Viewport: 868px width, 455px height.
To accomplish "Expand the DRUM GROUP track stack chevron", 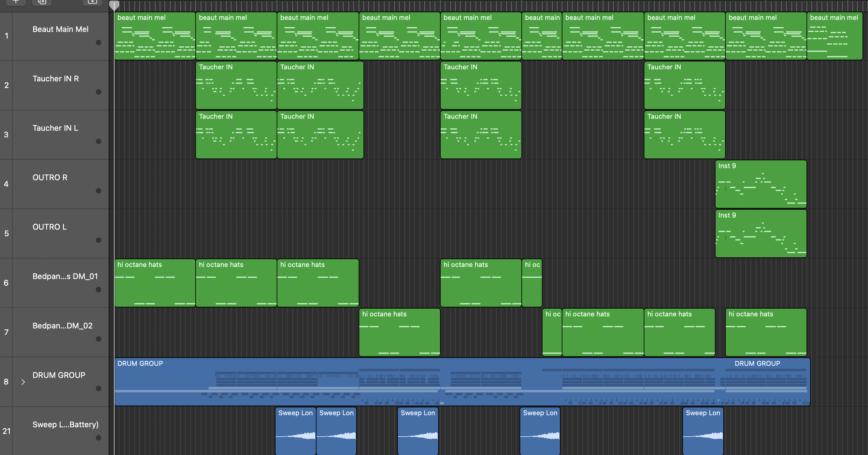I will pos(23,382).
